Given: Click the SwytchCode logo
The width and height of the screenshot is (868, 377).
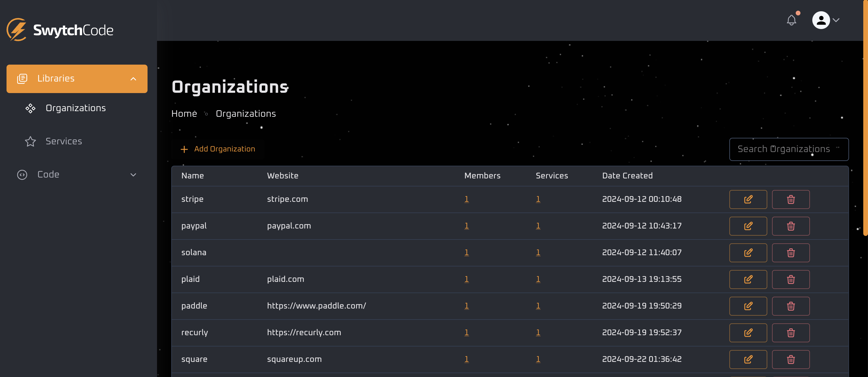Looking at the screenshot, I should coord(60,30).
